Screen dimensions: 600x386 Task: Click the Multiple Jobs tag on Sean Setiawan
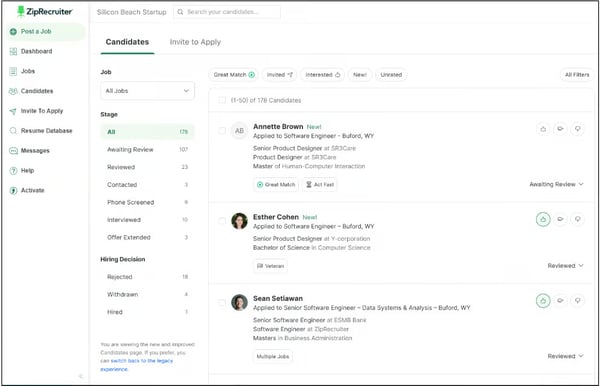coord(273,356)
